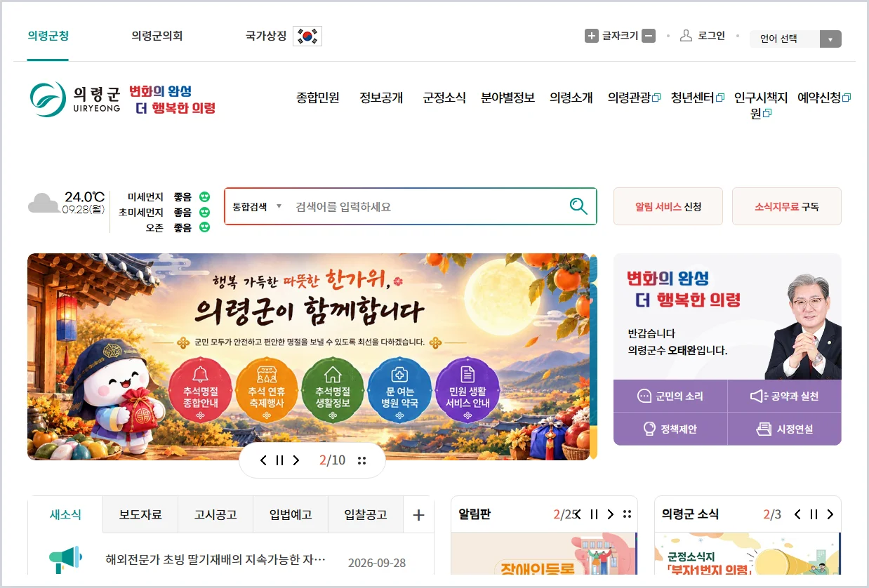Open main banner slide list grid icon
Image resolution: width=869 pixels, height=588 pixels.
point(362,460)
